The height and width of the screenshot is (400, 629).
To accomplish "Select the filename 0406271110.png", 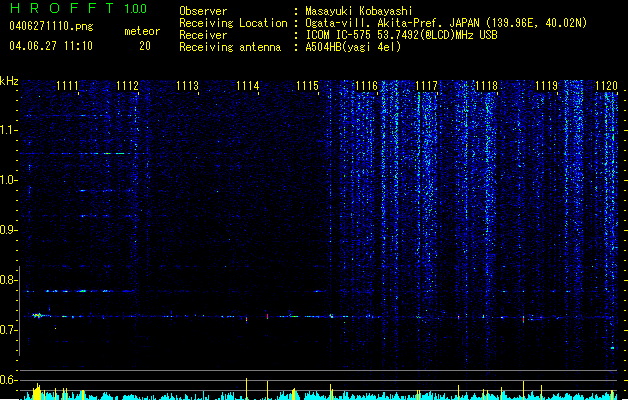I will [x=51, y=26].
